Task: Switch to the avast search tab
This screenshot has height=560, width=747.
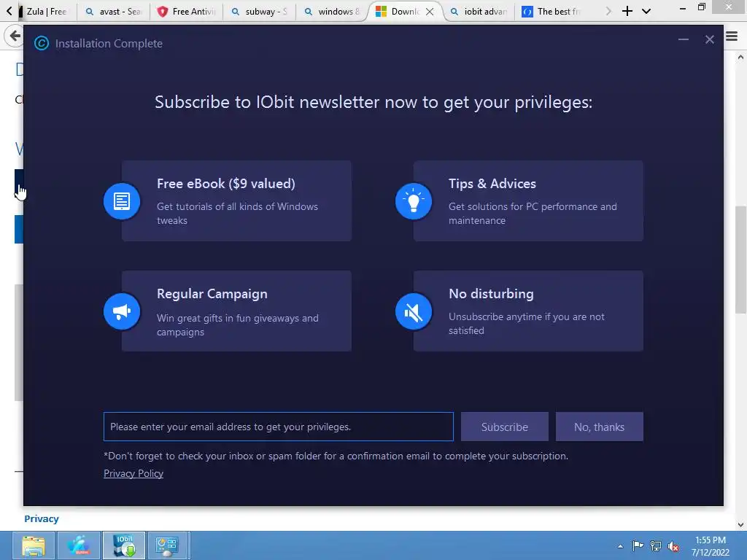Action: tap(114, 12)
